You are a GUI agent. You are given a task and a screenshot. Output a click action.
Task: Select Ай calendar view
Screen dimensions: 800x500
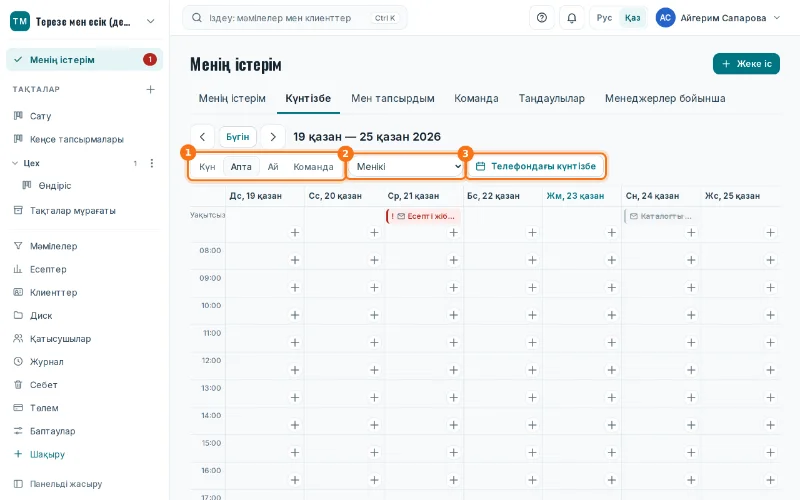tap(273, 167)
